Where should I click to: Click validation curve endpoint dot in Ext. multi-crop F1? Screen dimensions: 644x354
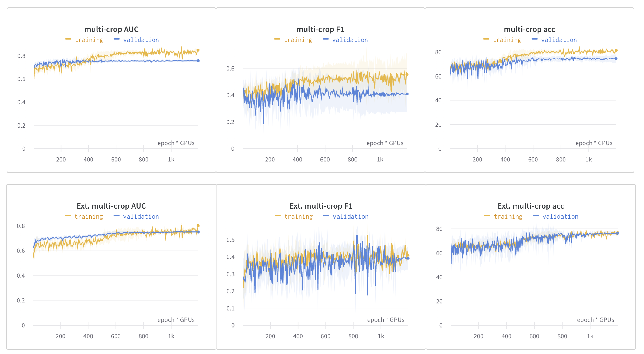coord(408,258)
